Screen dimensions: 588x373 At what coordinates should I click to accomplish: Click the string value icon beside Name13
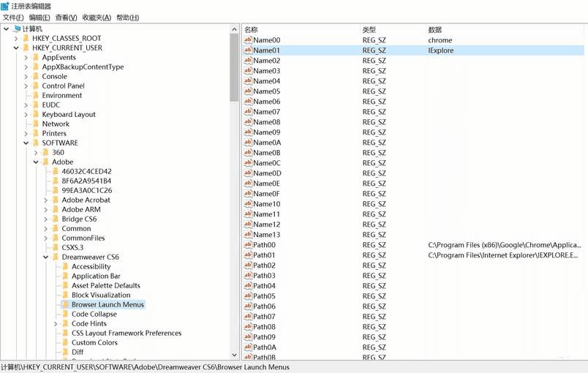pyautogui.click(x=247, y=234)
